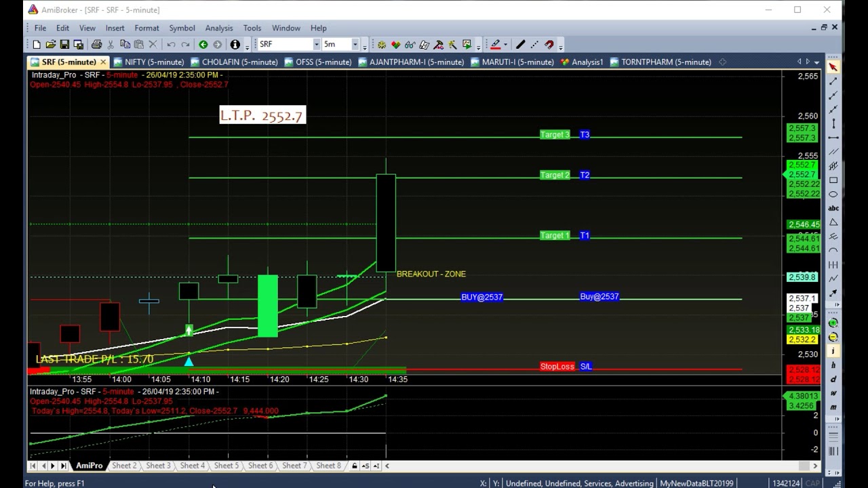Viewport: 868px width, 488px height.
Task: Open the Insert menu
Action: [x=115, y=28]
